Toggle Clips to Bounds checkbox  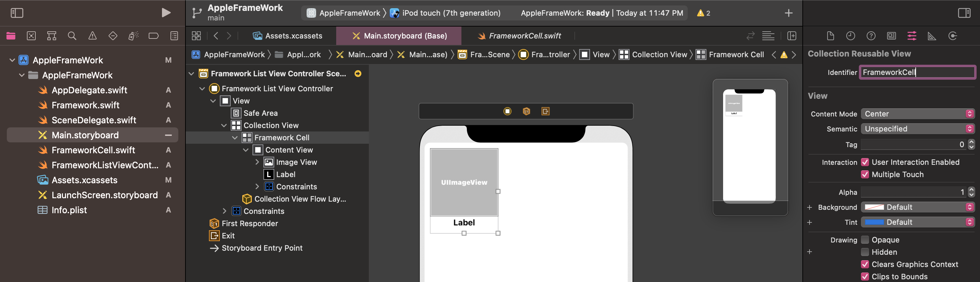pos(865,276)
